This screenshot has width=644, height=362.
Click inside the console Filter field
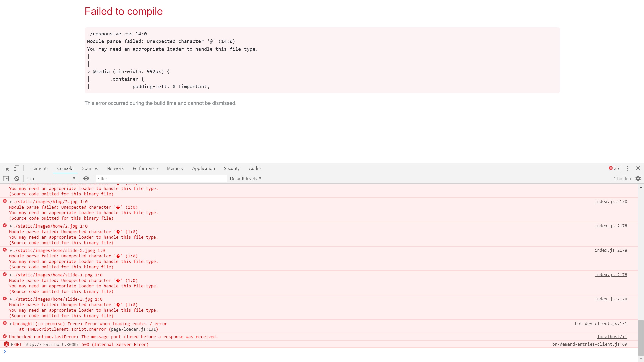pyautogui.click(x=161, y=178)
